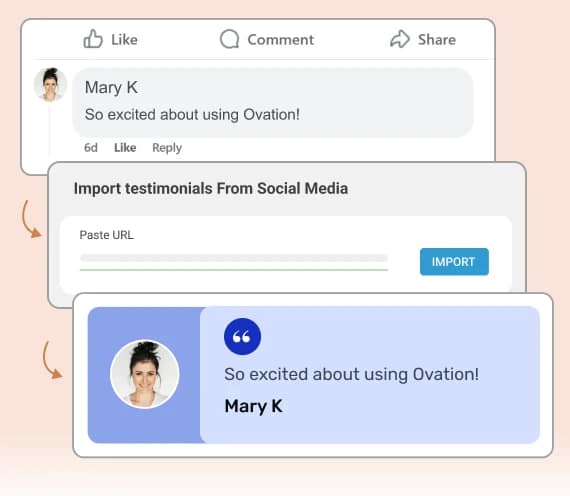The image size is (570, 496).
Task: Click the Share arrow icon
Action: (400, 39)
